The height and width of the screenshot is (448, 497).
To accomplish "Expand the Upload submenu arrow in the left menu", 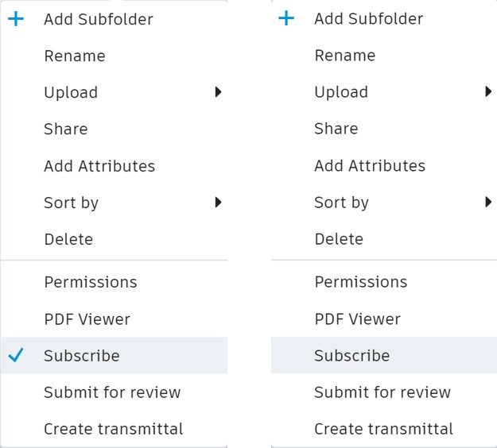I will click(x=218, y=92).
